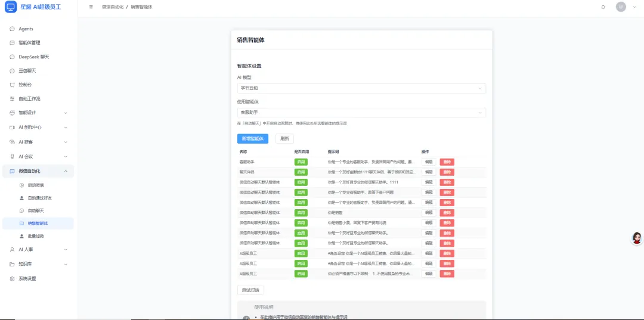
Task: Edit the row with prompt 你是销售小美
Action: tap(429, 223)
